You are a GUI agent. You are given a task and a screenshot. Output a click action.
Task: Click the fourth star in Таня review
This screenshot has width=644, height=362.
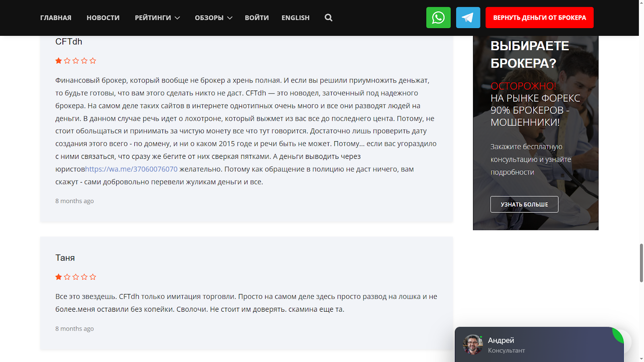click(x=84, y=277)
